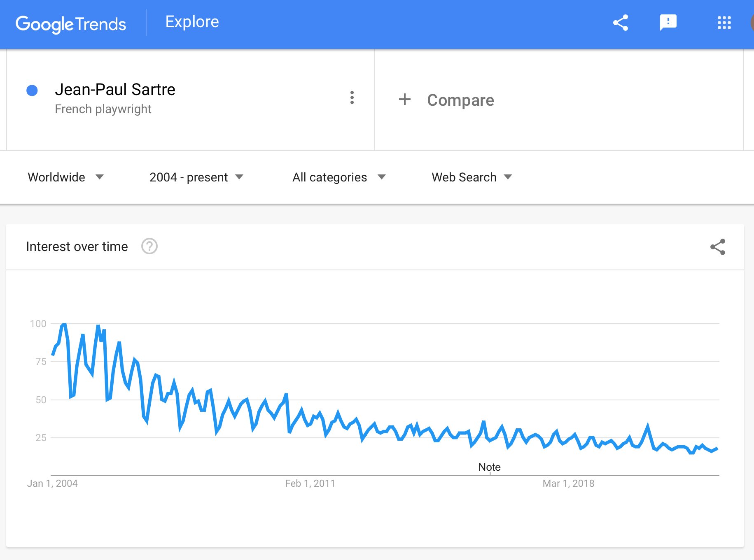
Task: Click the Google Trends logo
Action: coord(71,24)
